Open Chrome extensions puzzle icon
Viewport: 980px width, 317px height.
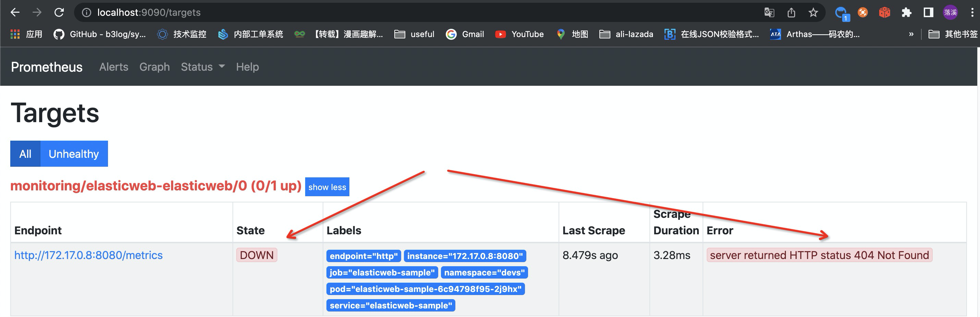pyautogui.click(x=907, y=12)
